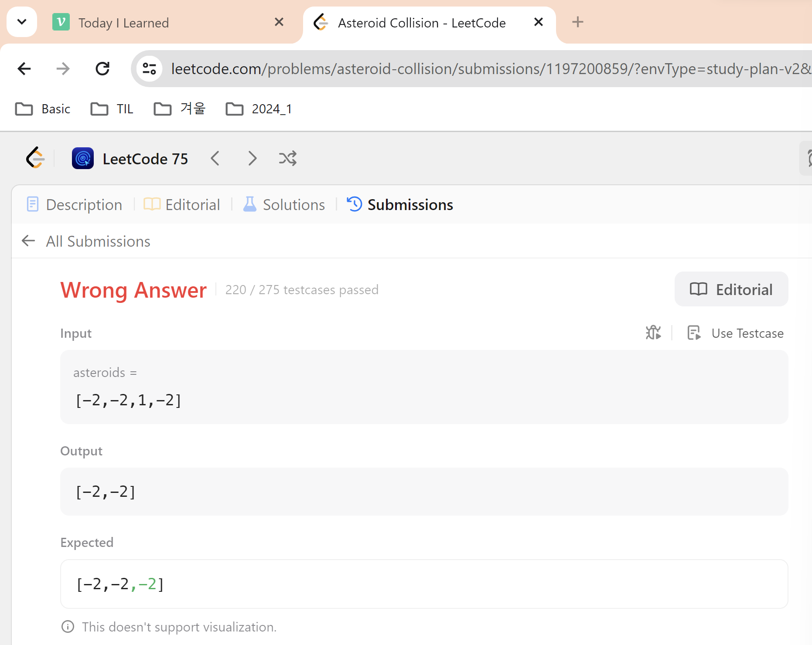Click the info icon beside visualization notice
The image size is (812, 645).
point(68,627)
